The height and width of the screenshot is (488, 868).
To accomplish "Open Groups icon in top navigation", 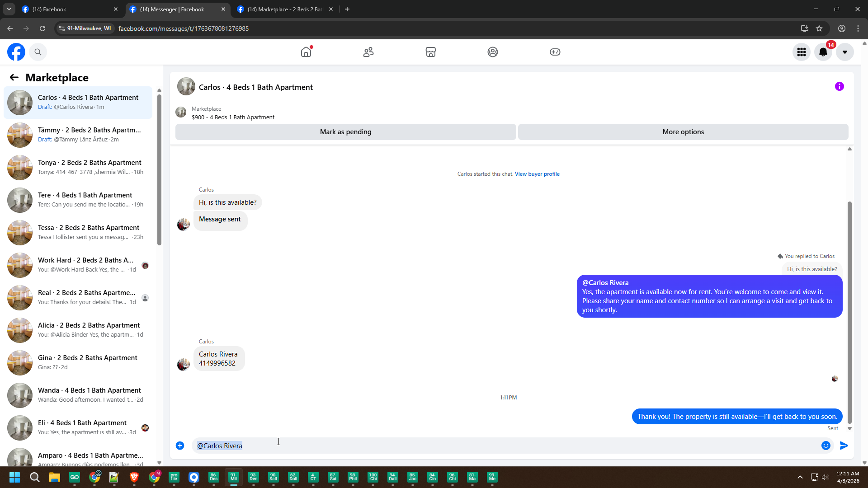I will pos(493,52).
